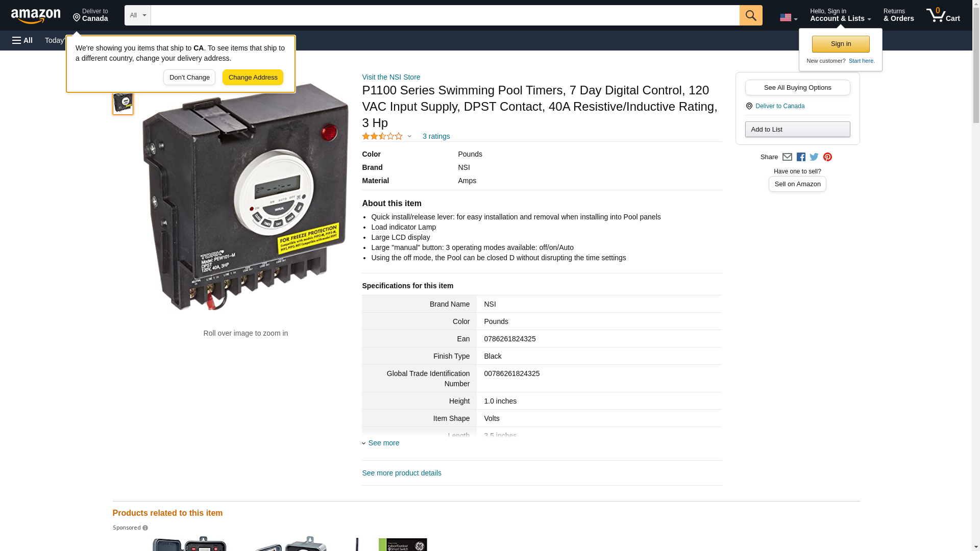This screenshot has width=980, height=551.
Task: Expand See more specifications
Action: (383, 443)
